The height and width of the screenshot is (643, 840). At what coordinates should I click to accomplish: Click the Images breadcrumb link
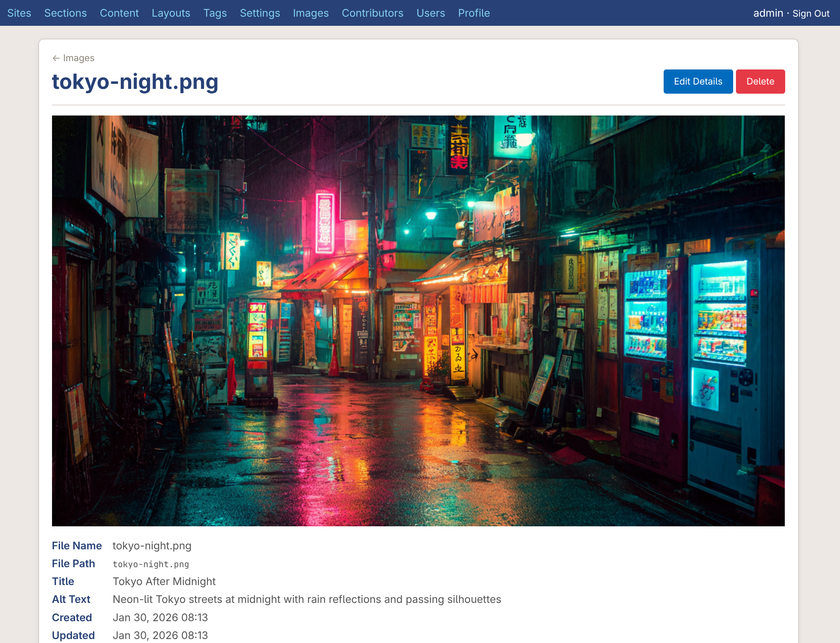pyautogui.click(x=79, y=58)
